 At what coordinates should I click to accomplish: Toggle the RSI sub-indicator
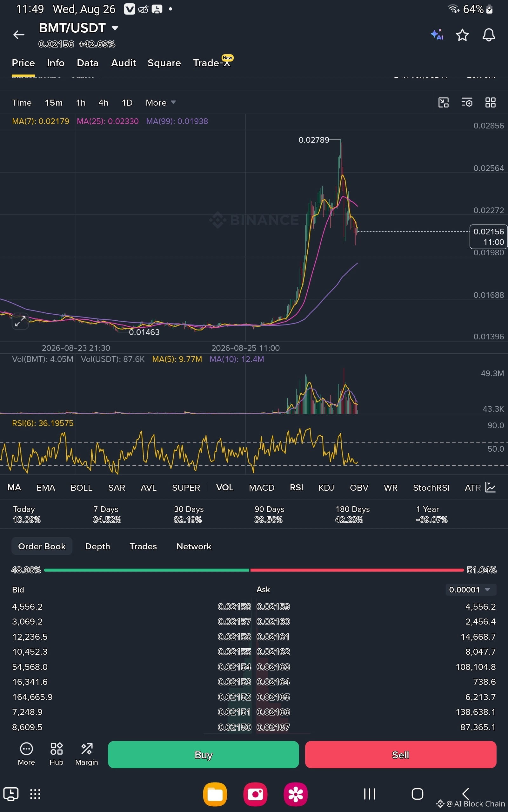coord(296,488)
